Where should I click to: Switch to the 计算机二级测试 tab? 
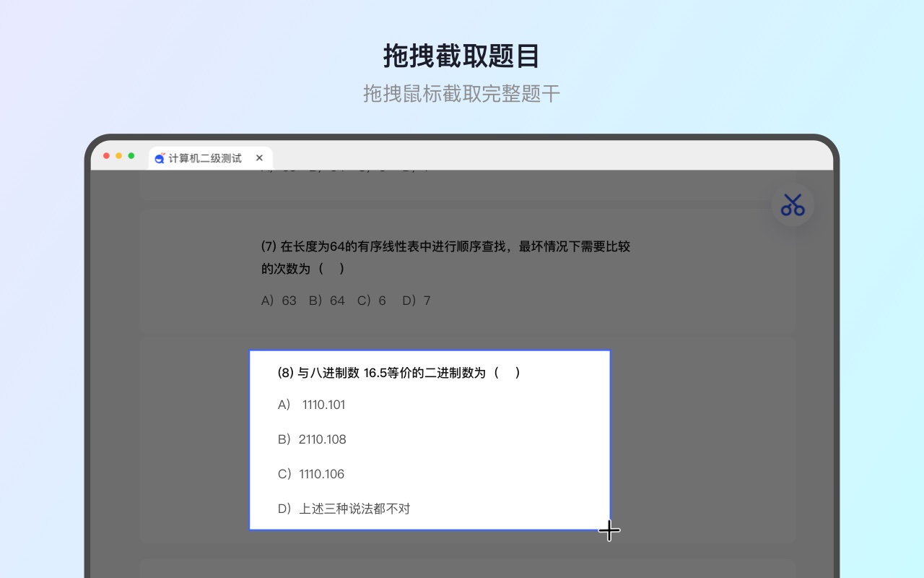(x=205, y=158)
